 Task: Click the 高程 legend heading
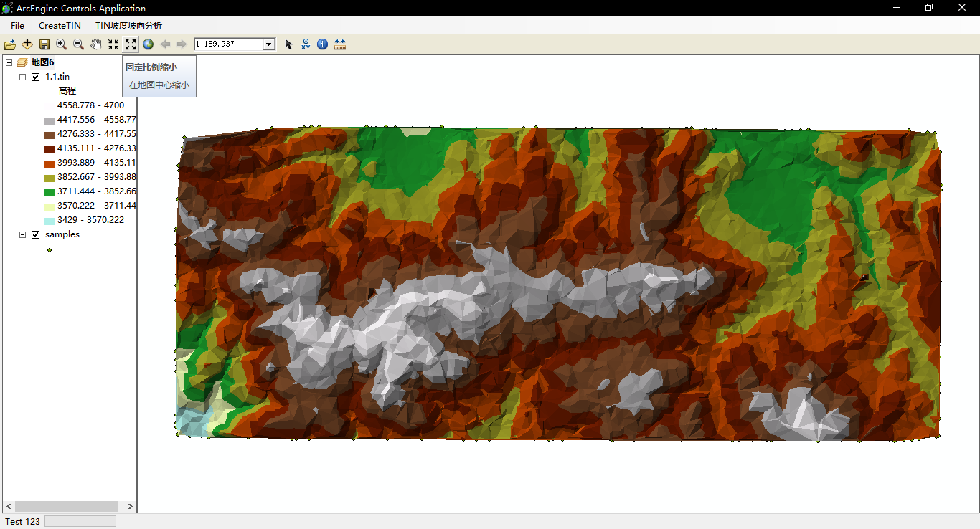click(x=67, y=91)
